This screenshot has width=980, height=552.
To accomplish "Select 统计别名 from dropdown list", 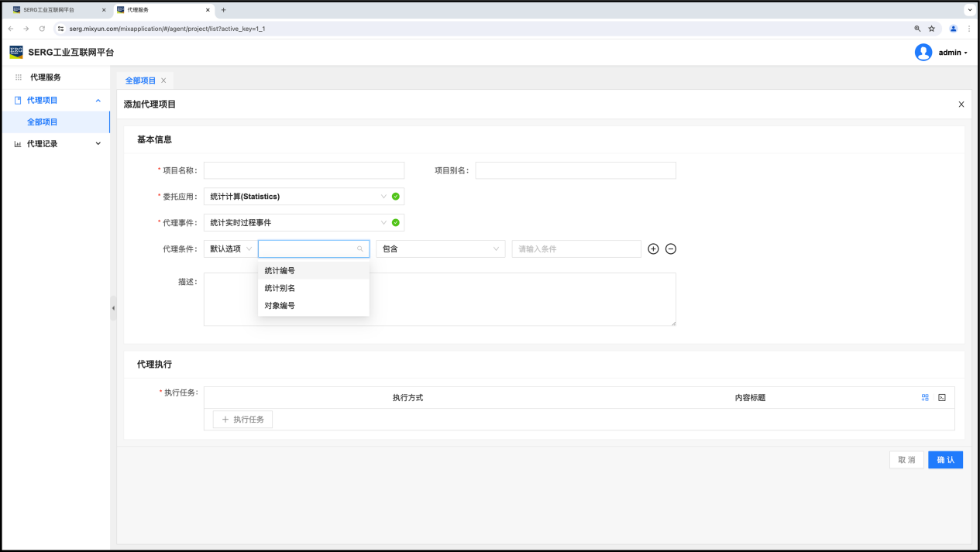I will click(280, 288).
